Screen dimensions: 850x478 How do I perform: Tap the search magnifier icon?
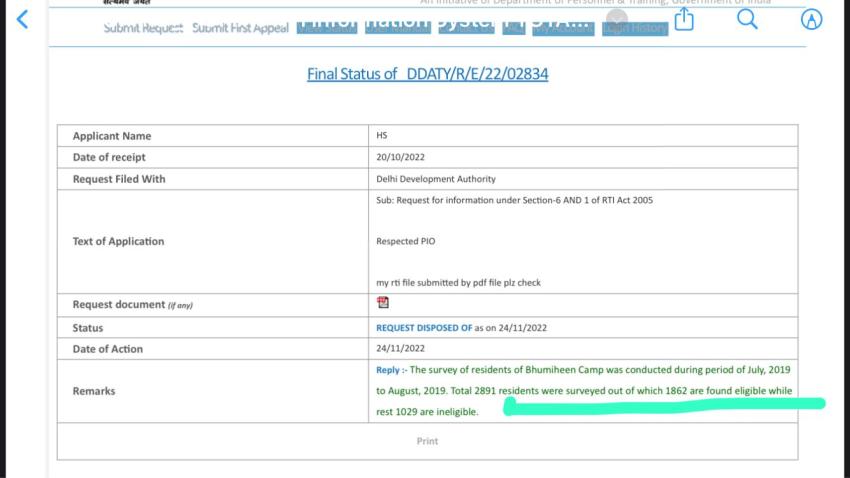pyautogui.click(x=747, y=19)
